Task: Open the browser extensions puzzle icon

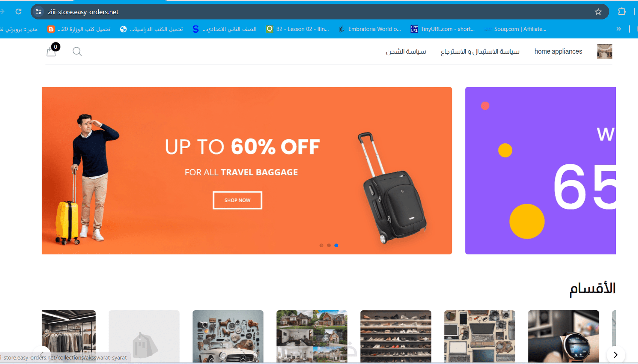Action: click(x=622, y=12)
